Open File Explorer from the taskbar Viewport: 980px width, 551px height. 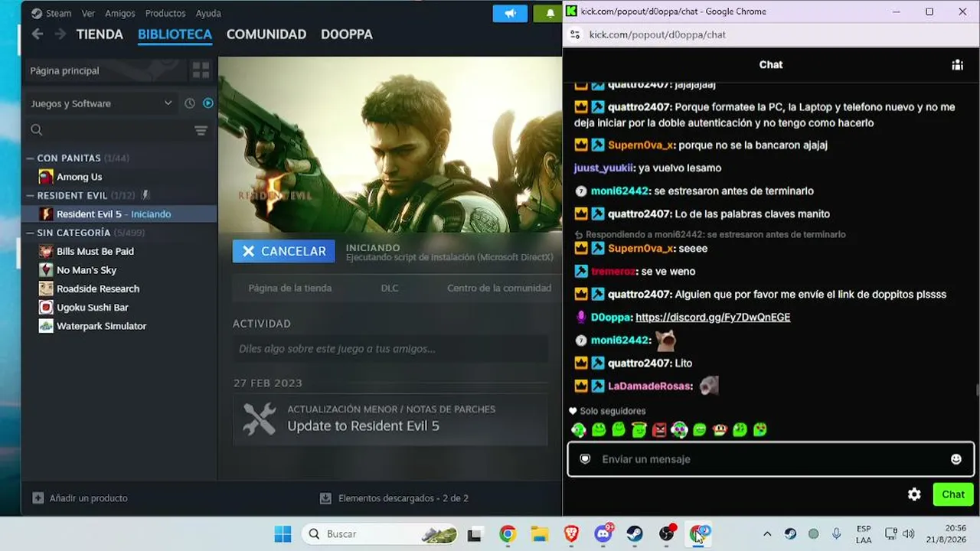540,534
